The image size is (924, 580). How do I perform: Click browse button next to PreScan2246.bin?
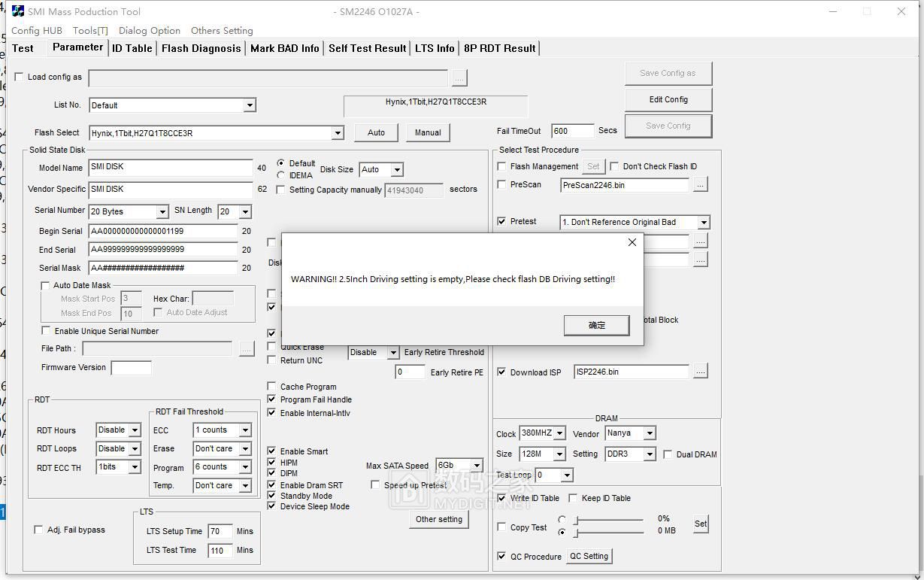tap(701, 184)
